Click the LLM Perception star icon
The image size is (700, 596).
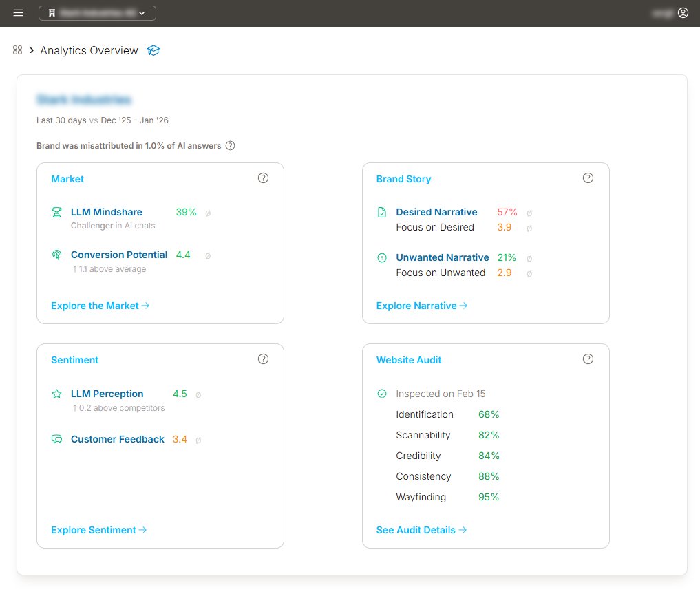[x=56, y=394]
